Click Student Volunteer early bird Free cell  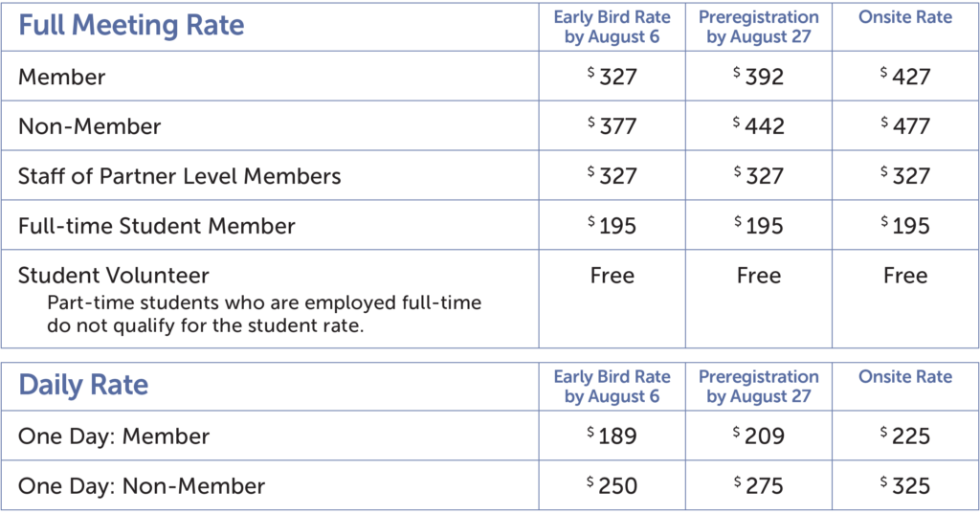[612, 276]
